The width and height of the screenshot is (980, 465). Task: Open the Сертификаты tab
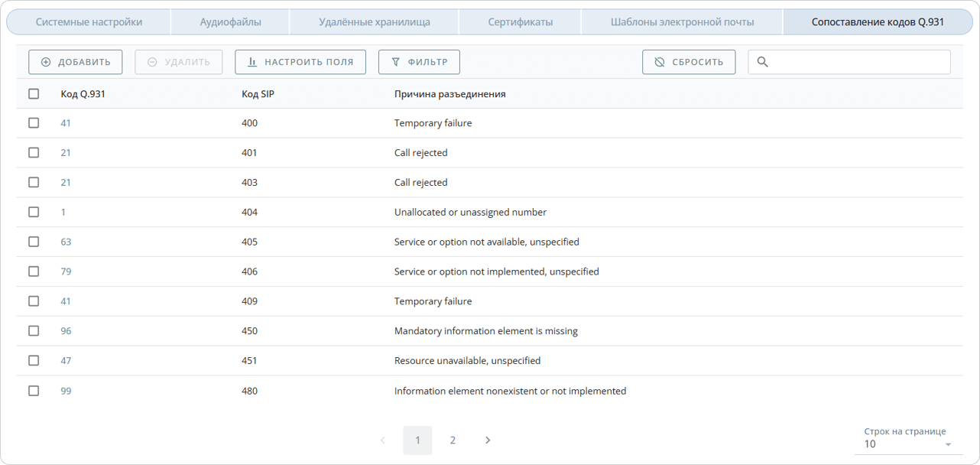coord(520,22)
